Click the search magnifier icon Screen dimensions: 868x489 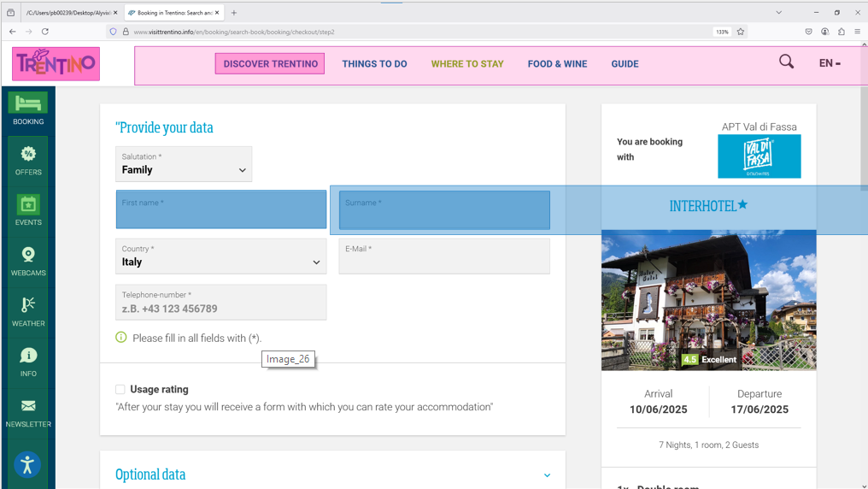[x=786, y=62]
